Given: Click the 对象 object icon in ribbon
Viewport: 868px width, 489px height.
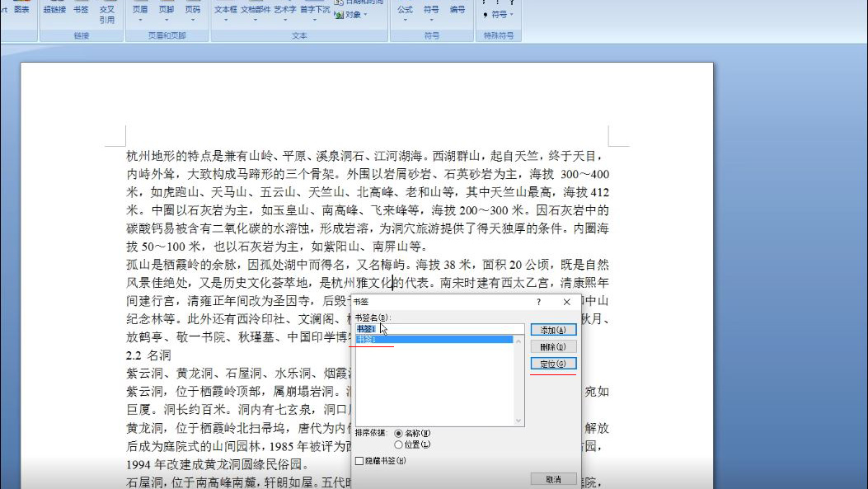Looking at the screenshot, I should (339, 15).
